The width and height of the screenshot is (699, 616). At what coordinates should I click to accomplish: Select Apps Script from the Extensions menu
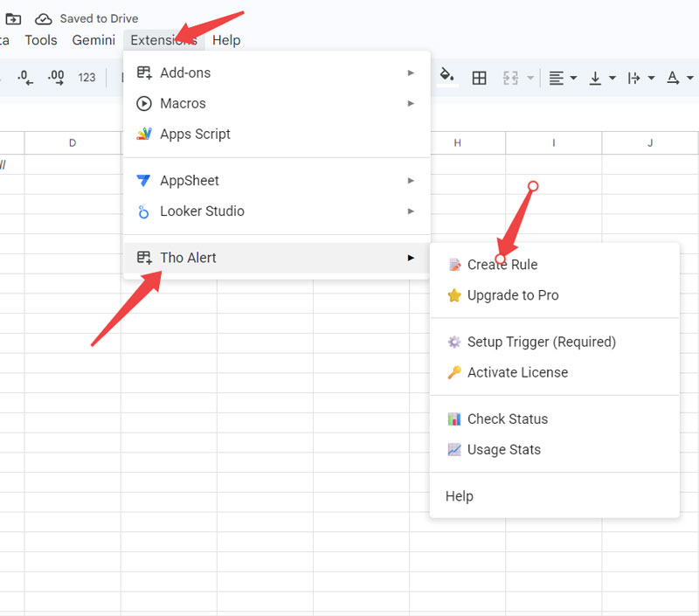point(195,134)
